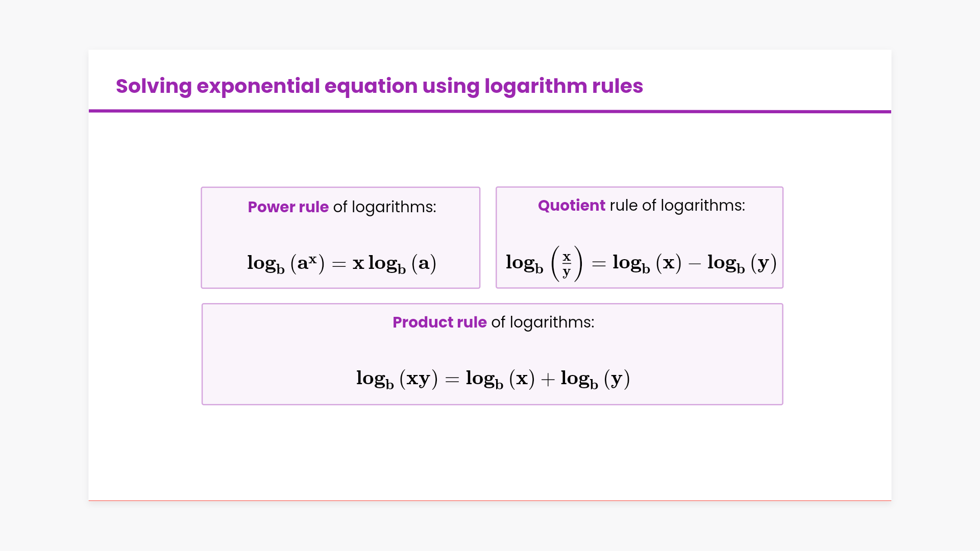980x551 pixels.
Task: Click the superscript x exponent in a^x
Action: [x=313, y=259]
